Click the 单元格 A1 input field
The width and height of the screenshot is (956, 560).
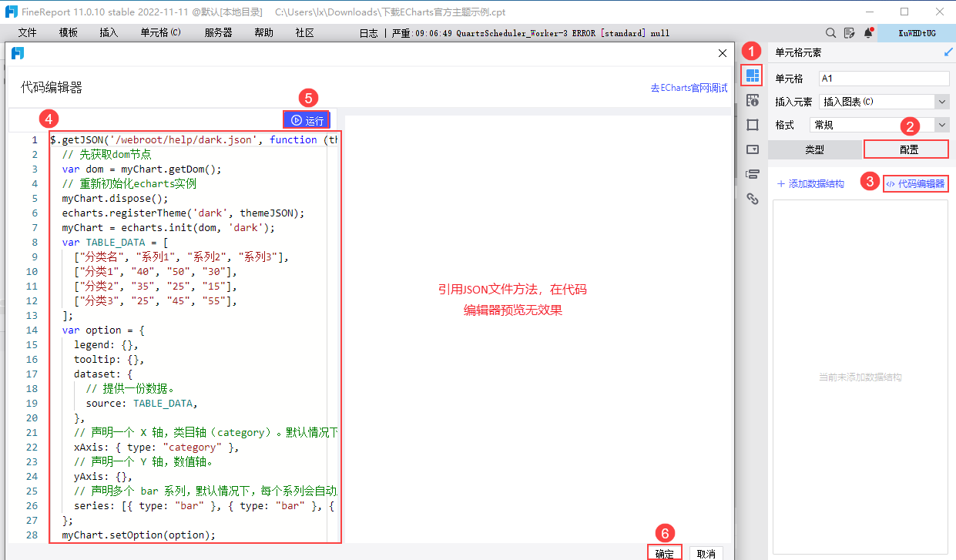click(x=884, y=79)
